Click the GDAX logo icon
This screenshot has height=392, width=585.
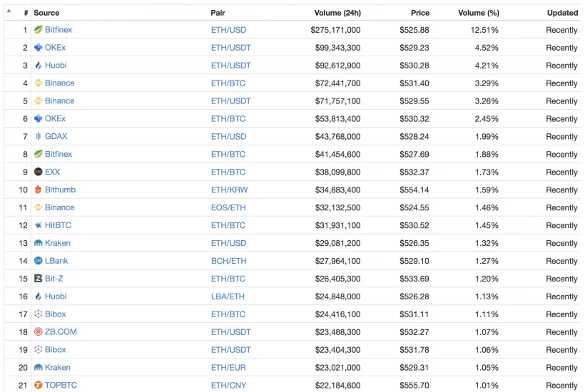point(39,136)
